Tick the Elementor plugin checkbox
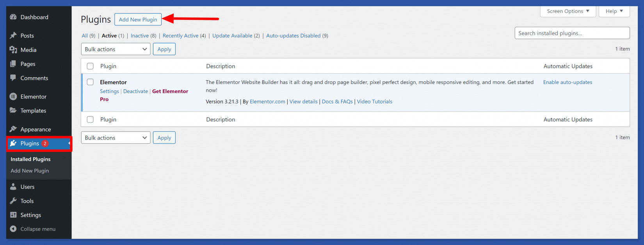Viewport: 644px width, 245px height. tap(90, 82)
